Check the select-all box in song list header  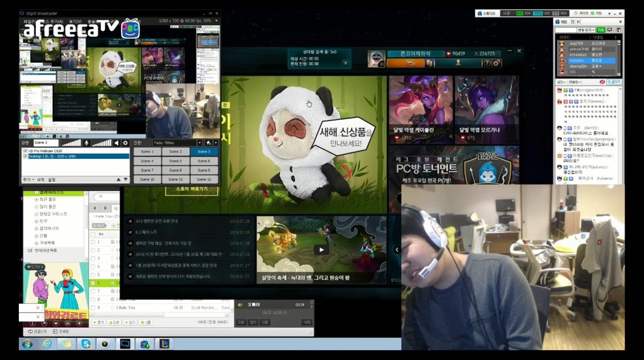coord(93,234)
